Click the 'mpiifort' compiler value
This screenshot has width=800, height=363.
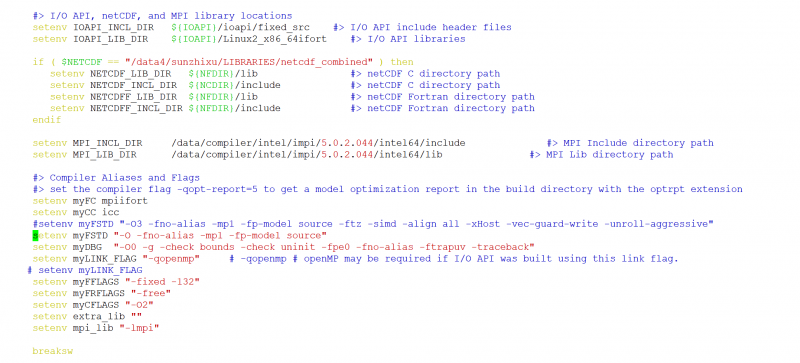123,201
